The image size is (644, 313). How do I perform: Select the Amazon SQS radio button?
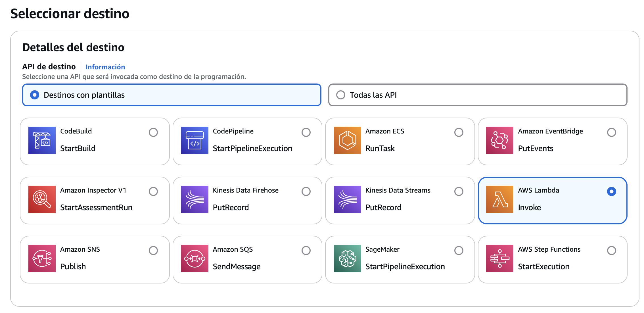pyautogui.click(x=306, y=251)
